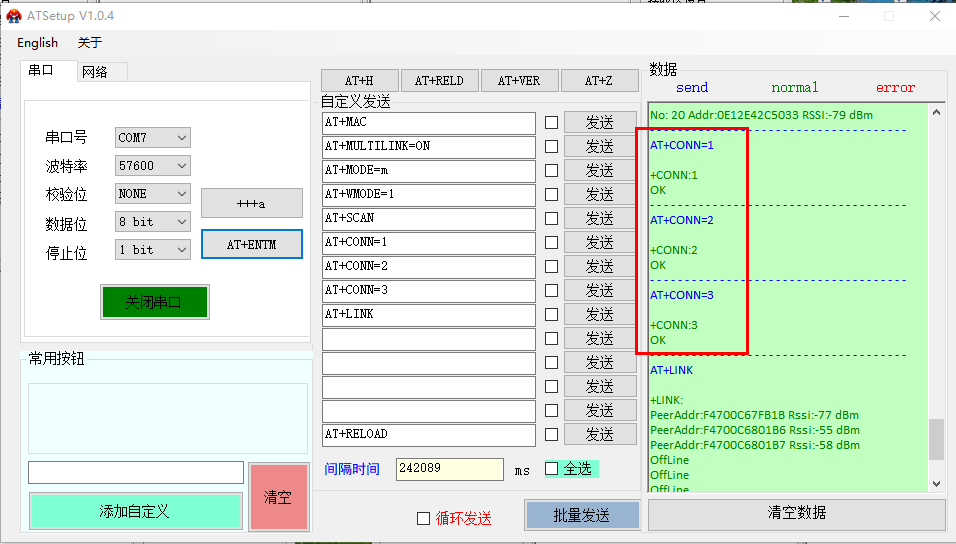Tick the checkbox beside AT+MAC
This screenshot has height=544, width=956.
point(552,122)
